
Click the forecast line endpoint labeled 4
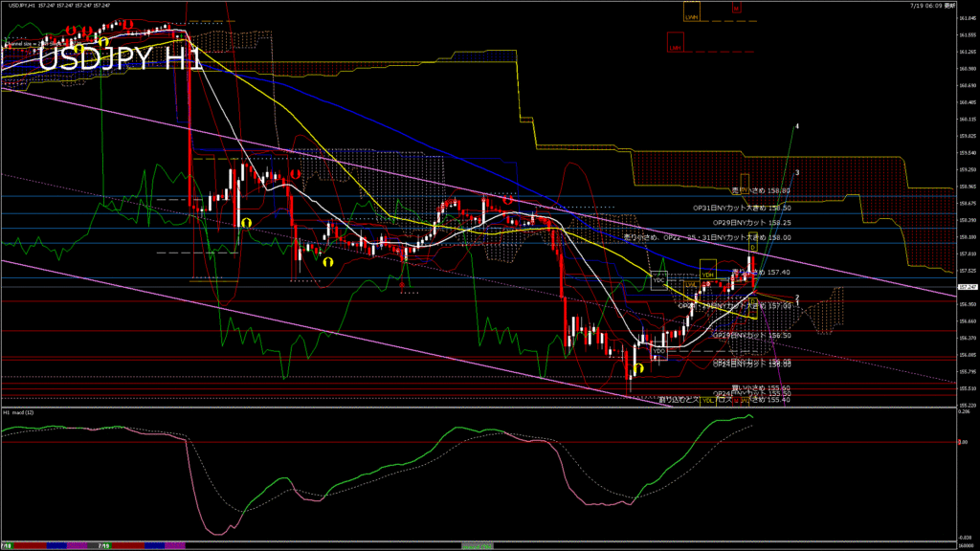pyautogui.click(x=797, y=126)
